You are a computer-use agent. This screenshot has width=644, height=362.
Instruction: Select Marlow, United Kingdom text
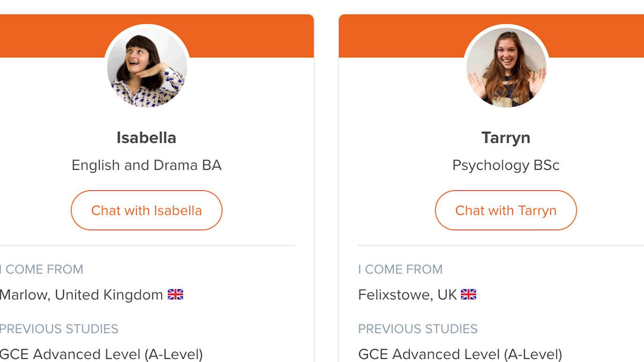(80, 294)
